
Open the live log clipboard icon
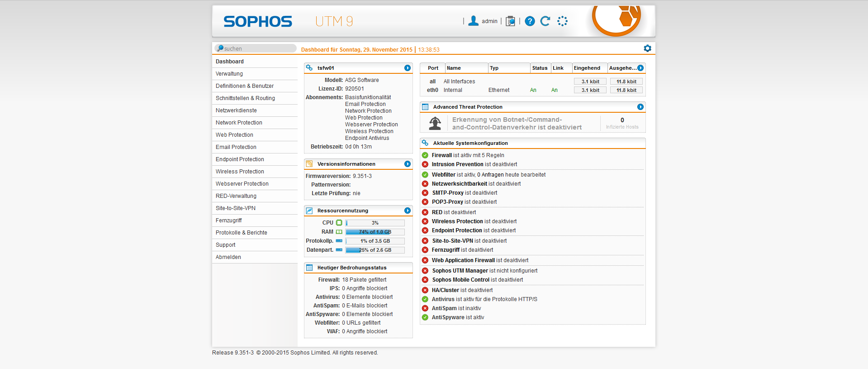click(x=510, y=21)
